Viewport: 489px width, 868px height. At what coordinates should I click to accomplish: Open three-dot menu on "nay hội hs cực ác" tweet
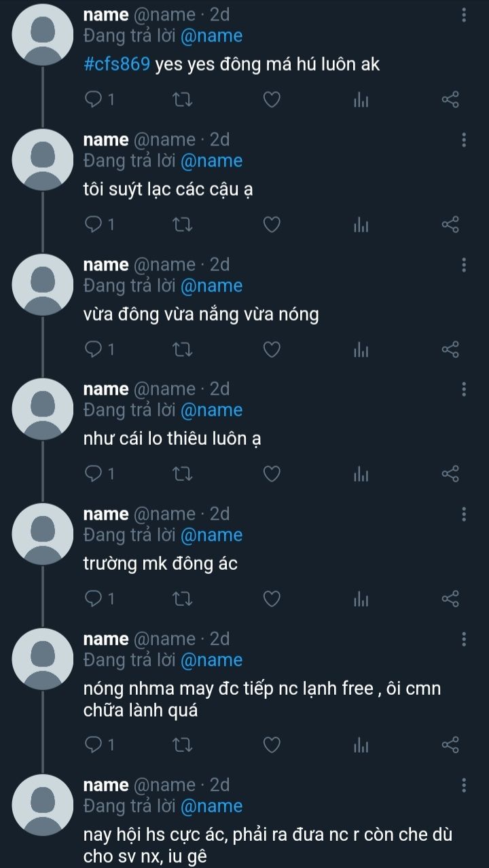pos(464,786)
